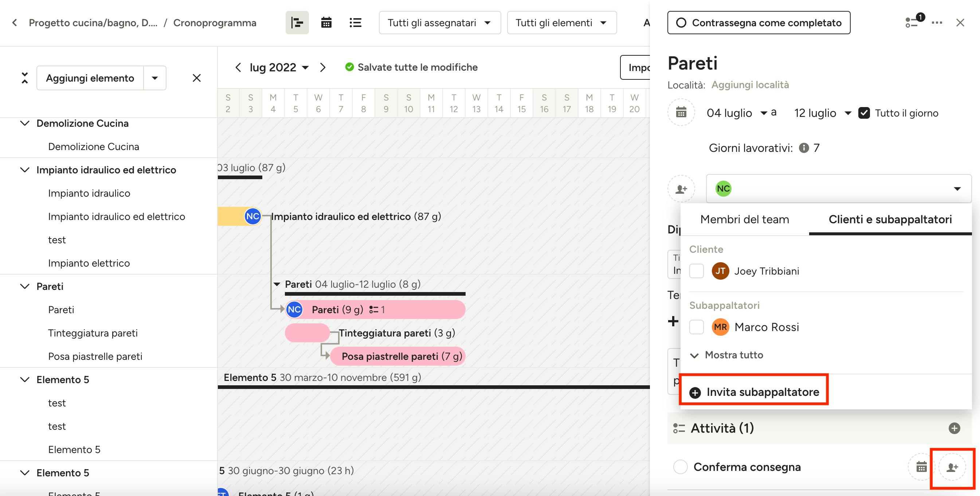980x496 pixels.
Task: Switch to Membri del team tab
Action: (745, 220)
